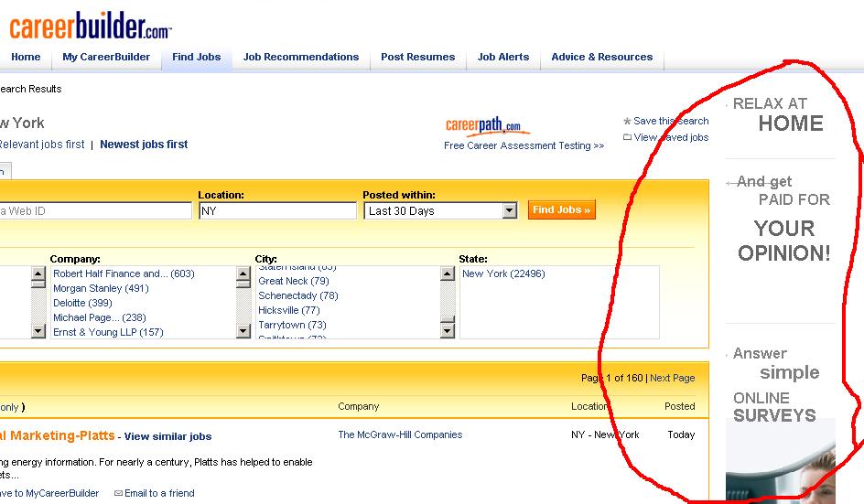Click the Web ID keywords input field
Viewport: 864px width, 504px height.
pos(95,211)
